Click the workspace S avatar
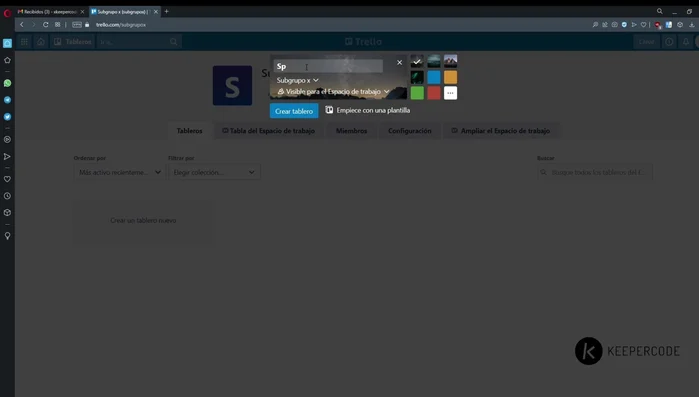Image resolution: width=699 pixels, height=397 pixels. (x=232, y=86)
